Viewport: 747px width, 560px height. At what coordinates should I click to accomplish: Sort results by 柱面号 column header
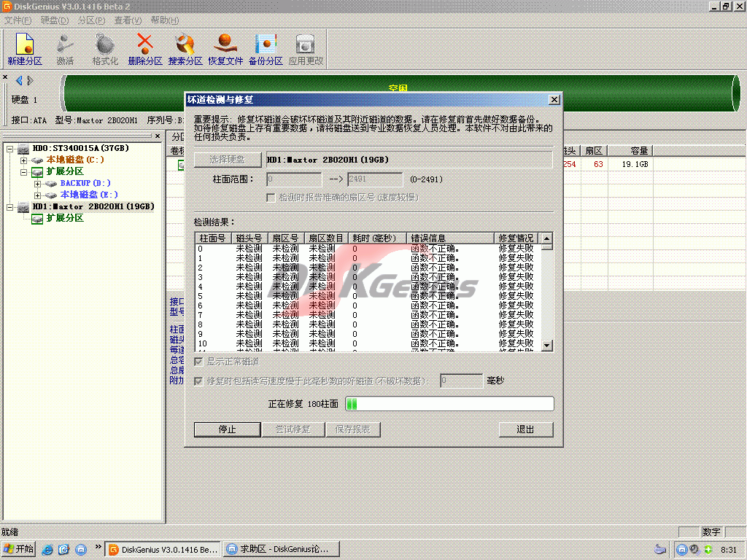pyautogui.click(x=213, y=238)
